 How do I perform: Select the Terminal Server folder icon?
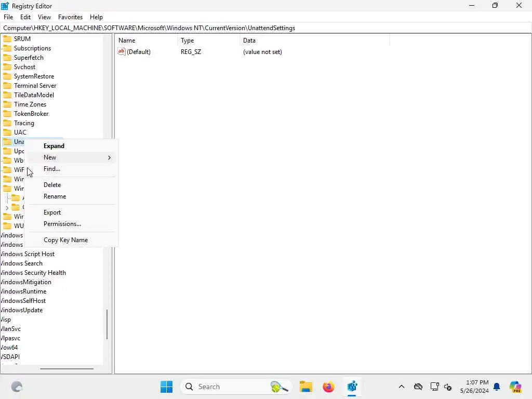pyautogui.click(x=7, y=86)
